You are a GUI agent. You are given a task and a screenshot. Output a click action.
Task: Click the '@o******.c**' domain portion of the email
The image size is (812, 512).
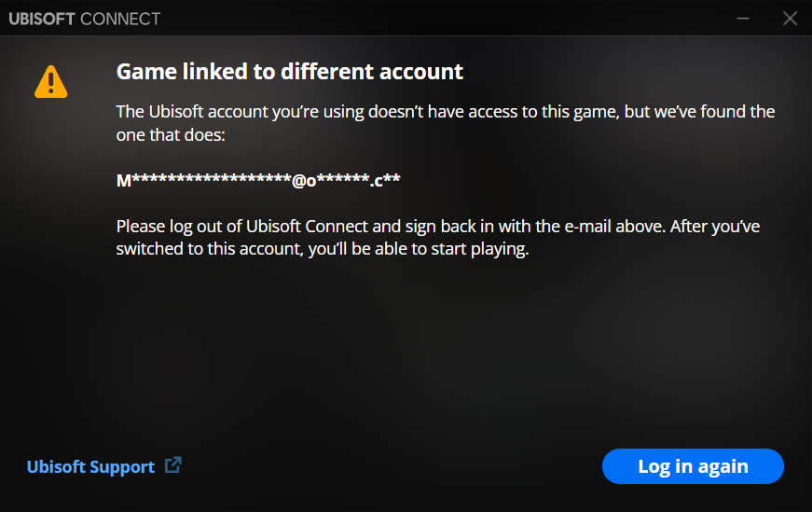[x=347, y=181]
